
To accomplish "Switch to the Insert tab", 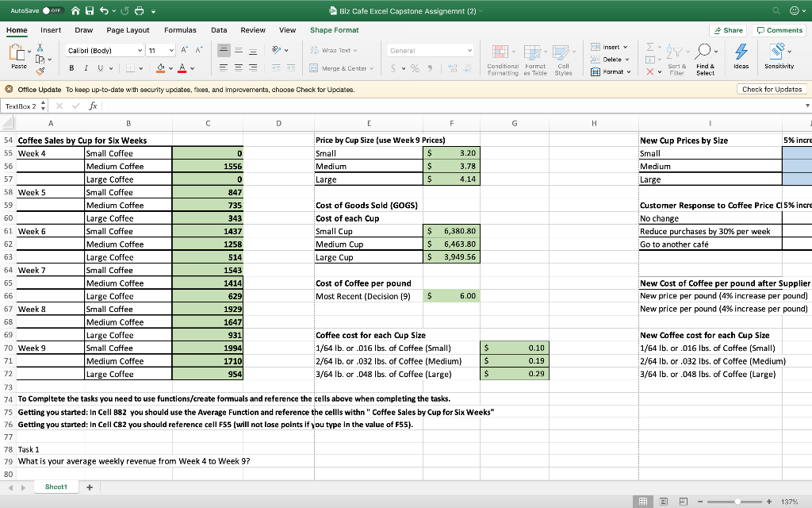I will click(x=51, y=30).
